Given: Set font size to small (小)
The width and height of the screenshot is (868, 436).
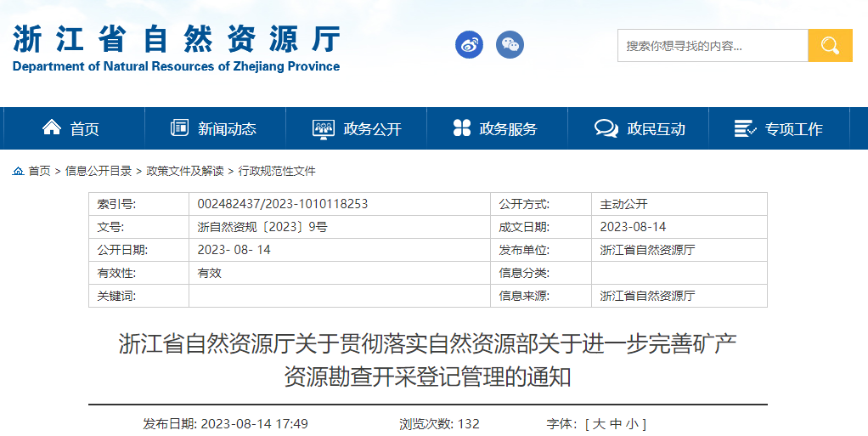Looking at the screenshot, I should point(634,423).
